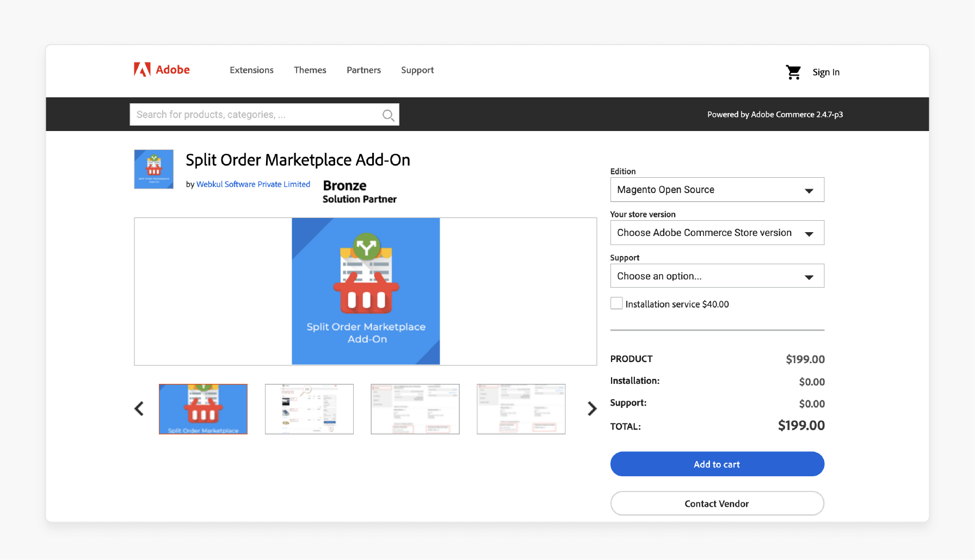Image resolution: width=975 pixels, height=560 pixels.
Task: Click Sign In
Action: [826, 72]
